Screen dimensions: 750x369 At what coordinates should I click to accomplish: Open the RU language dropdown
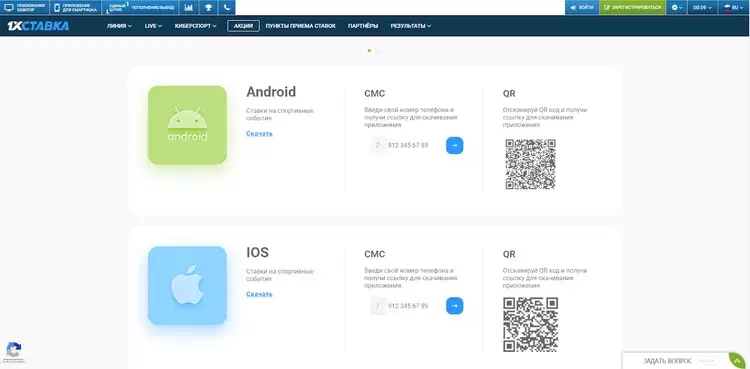pos(733,7)
